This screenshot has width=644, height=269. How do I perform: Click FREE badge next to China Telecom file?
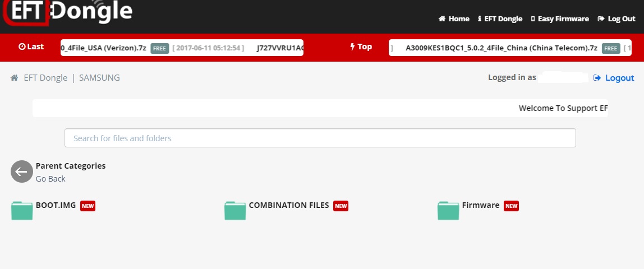coord(611,48)
